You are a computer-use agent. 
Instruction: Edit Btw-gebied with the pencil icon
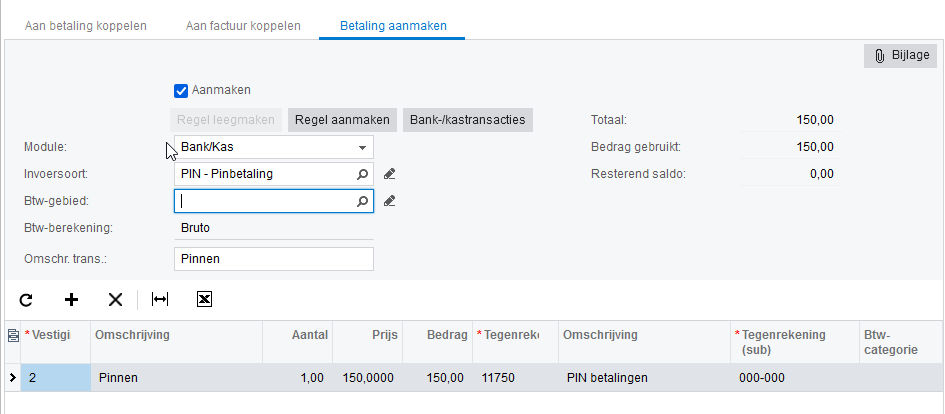[x=390, y=201]
